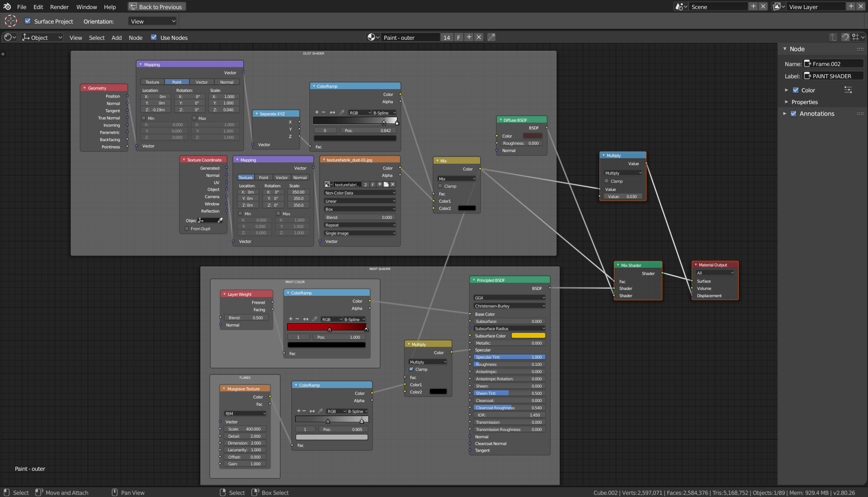Open the snapping options icon
The image size is (868, 497).
click(858, 37)
